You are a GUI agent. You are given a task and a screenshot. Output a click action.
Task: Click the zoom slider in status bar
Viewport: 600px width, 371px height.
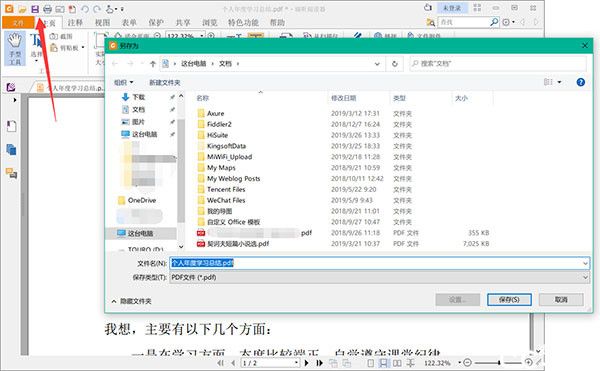coord(498,363)
